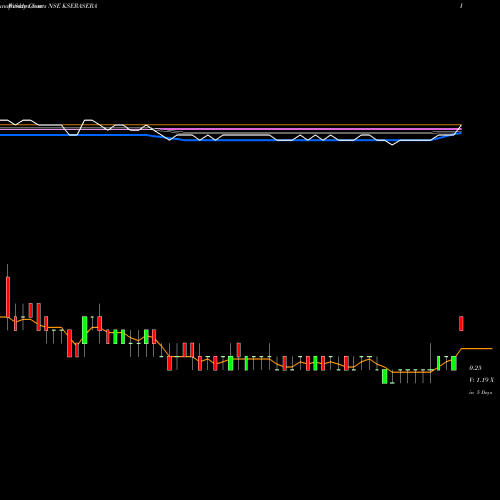This screenshot has height=500, width=500.
Task: Click the '0.25' price value label
Action: coord(475,368)
